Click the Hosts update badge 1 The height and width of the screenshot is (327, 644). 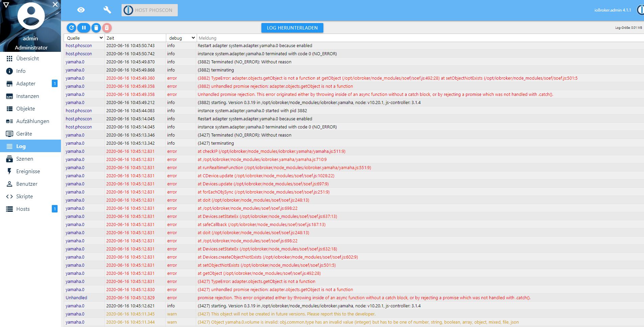pos(55,209)
